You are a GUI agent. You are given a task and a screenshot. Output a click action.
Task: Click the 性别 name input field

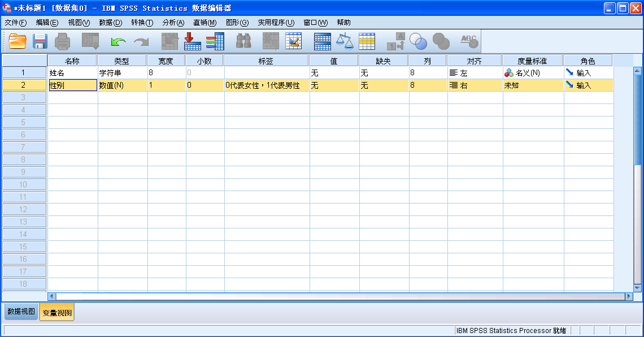click(x=72, y=85)
